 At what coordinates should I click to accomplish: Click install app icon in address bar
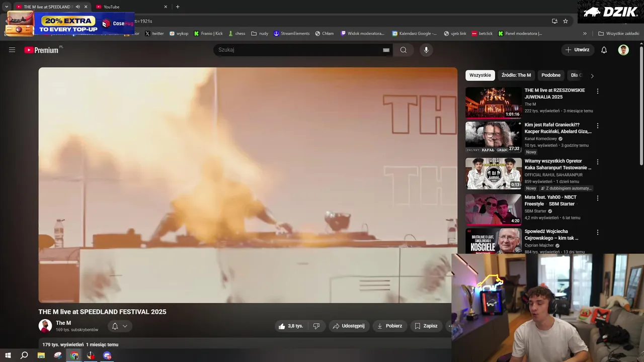(554, 21)
